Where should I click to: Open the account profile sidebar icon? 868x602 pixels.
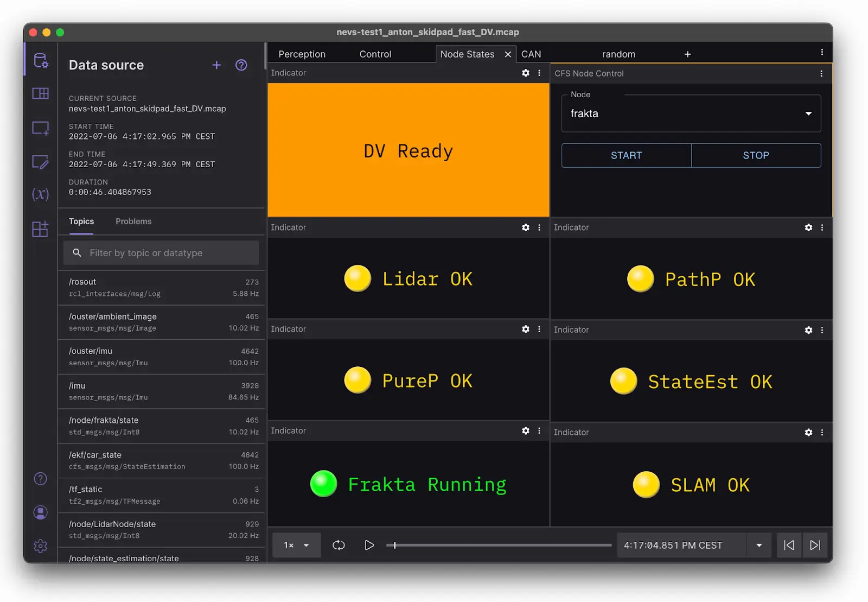41,512
